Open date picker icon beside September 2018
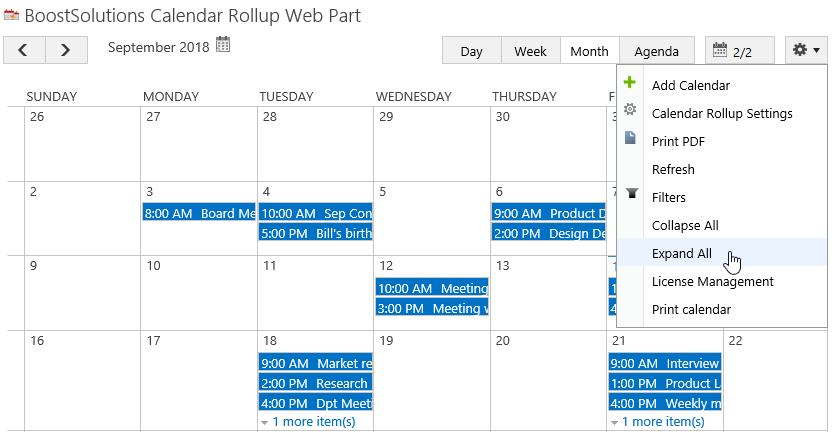 pos(223,45)
